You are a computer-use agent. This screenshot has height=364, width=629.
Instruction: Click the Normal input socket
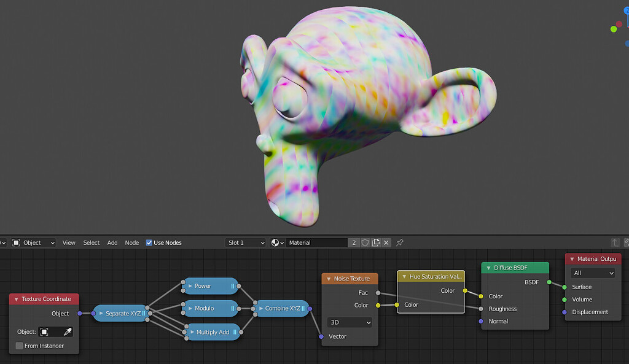pos(481,321)
